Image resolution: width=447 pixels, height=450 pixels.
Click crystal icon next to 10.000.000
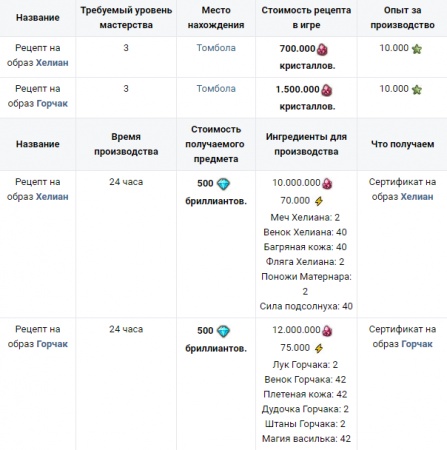[327, 183]
